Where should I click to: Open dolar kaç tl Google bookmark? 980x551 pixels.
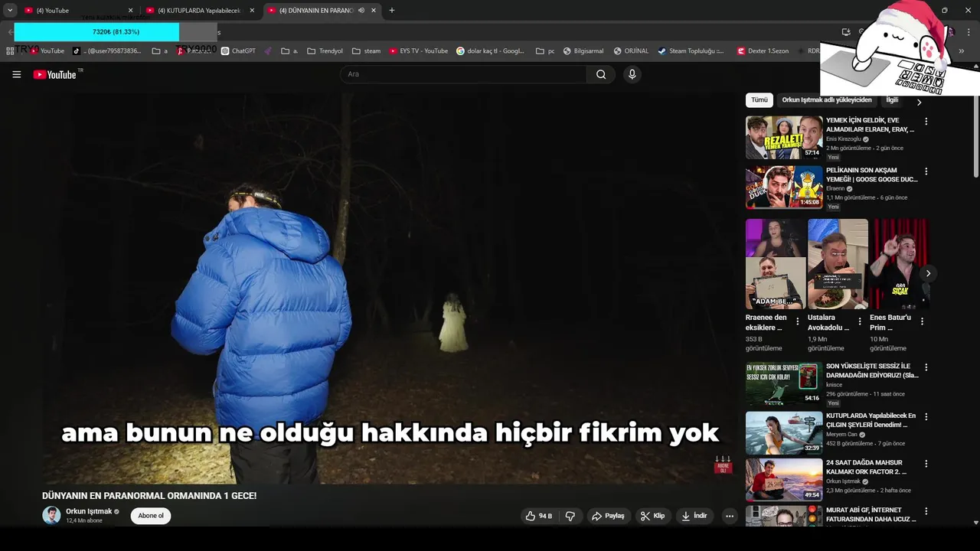coord(490,51)
